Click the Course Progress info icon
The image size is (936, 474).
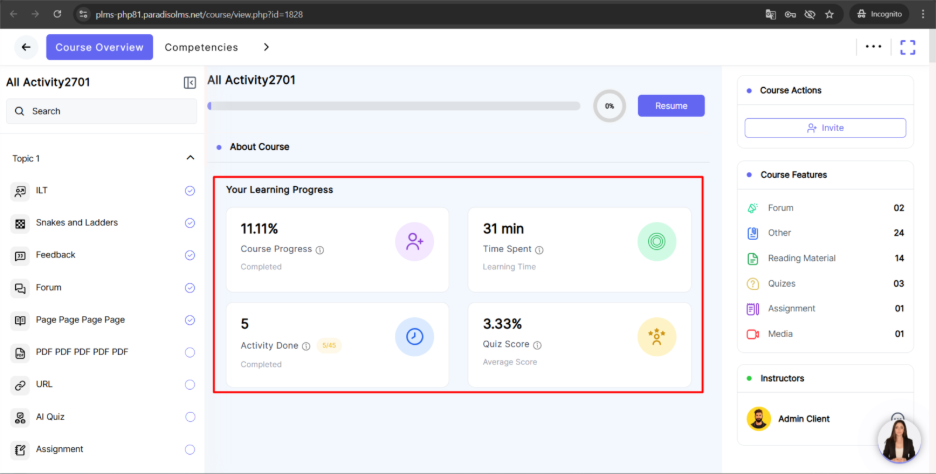(x=320, y=250)
